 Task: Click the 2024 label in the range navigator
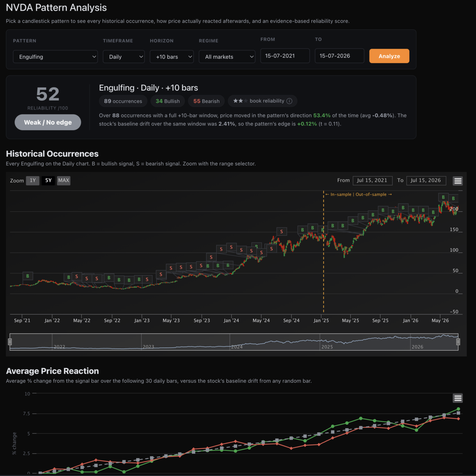point(237,347)
